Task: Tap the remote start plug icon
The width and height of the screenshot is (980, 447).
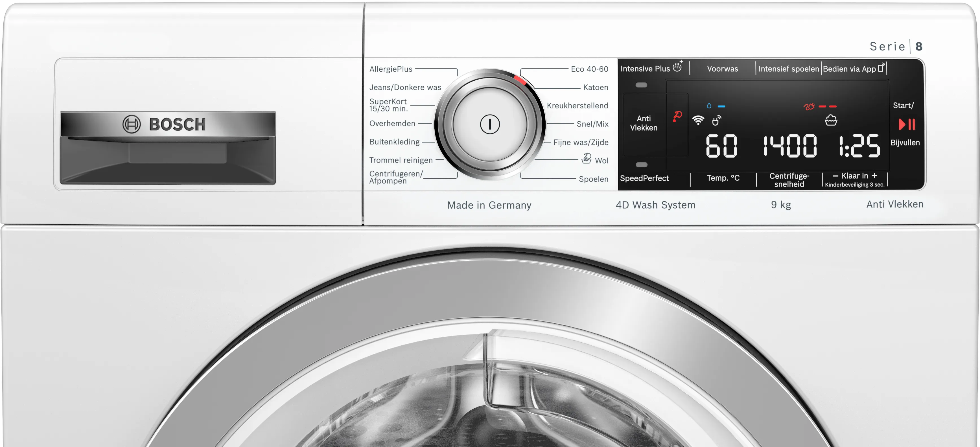Action: [x=716, y=120]
